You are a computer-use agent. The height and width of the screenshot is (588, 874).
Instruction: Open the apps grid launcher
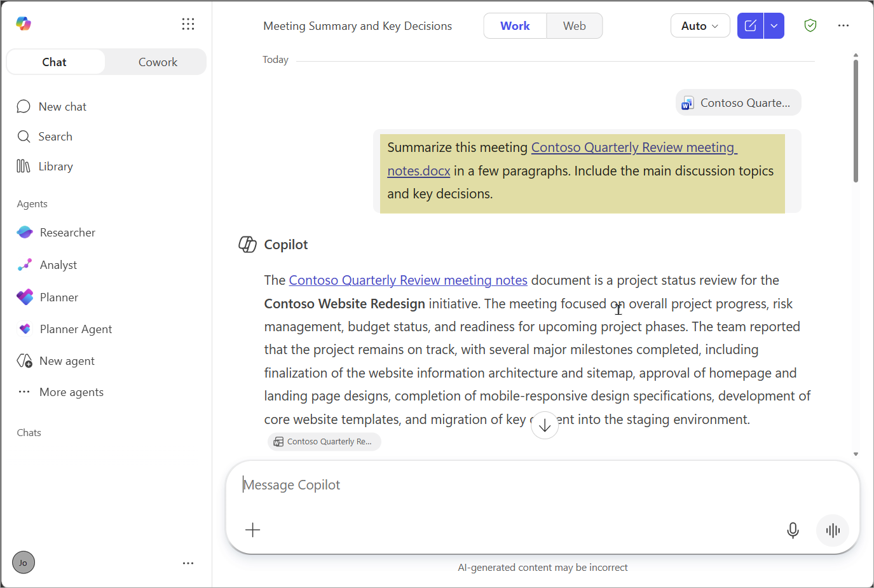[188, 24]
